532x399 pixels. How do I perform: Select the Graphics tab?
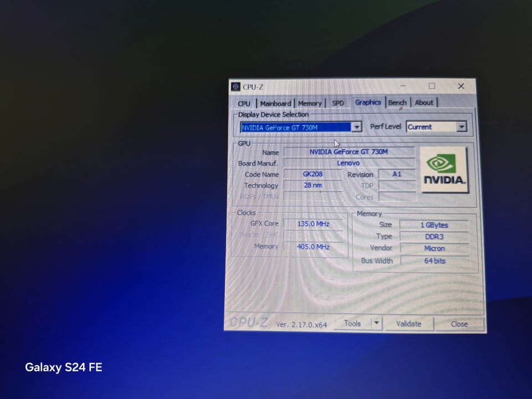[368, 102]
